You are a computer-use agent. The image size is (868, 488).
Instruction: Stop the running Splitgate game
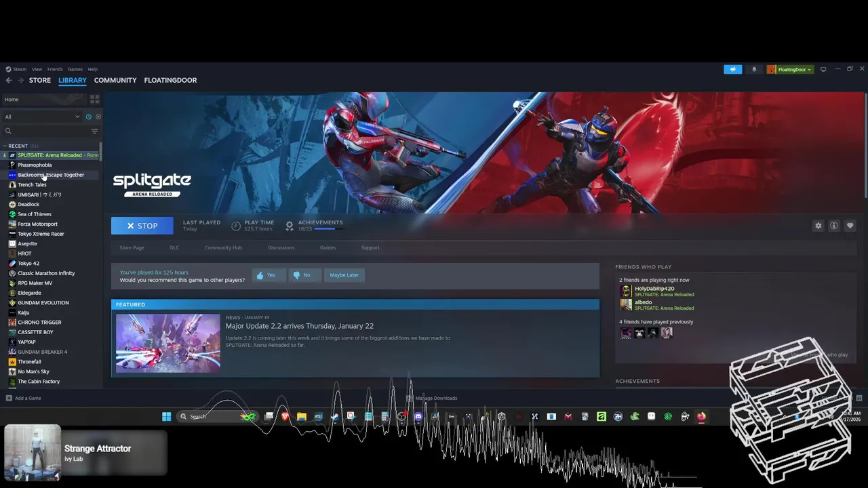pyautogui.click(x=142, y=226)
